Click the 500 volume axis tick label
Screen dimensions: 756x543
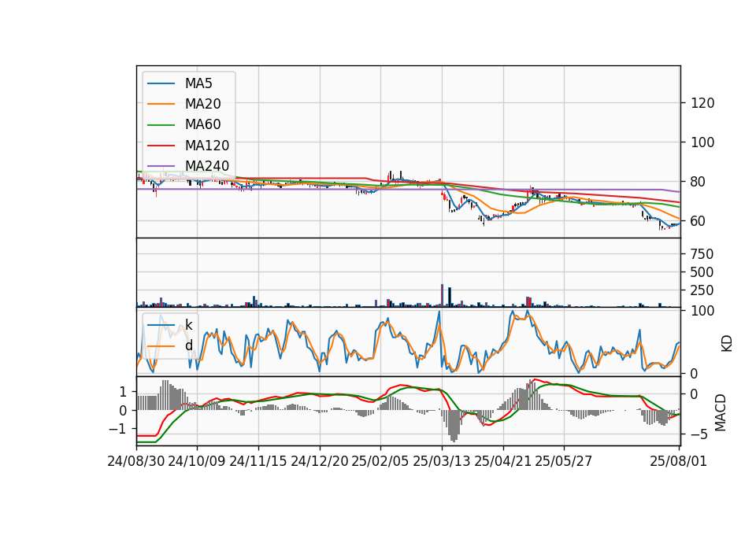[x=702, y=272]
